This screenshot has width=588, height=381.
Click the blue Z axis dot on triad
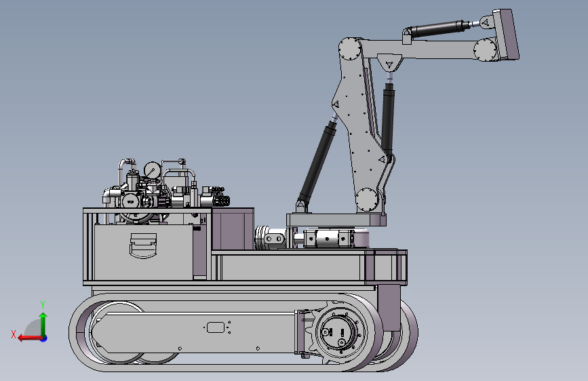(44, 338)
